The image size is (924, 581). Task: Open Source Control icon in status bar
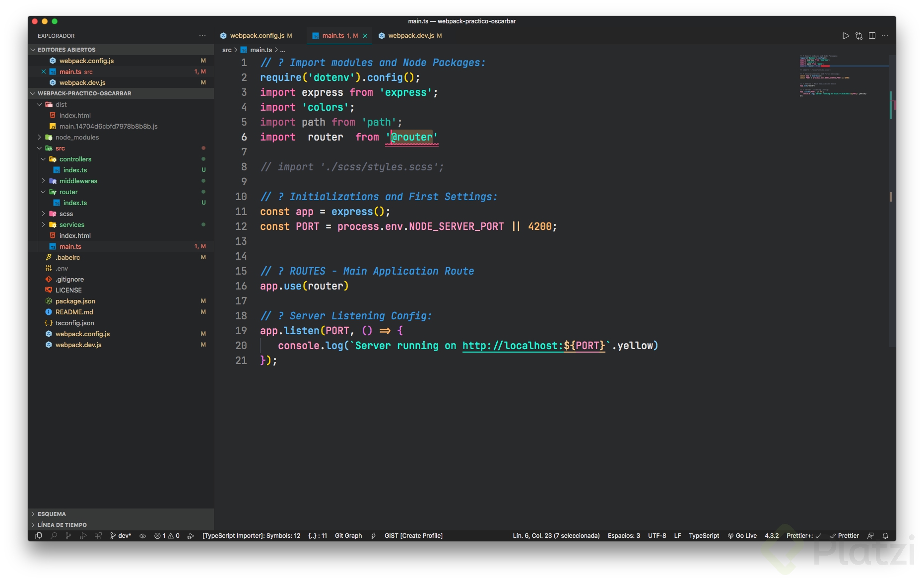(x=68, y=536)
